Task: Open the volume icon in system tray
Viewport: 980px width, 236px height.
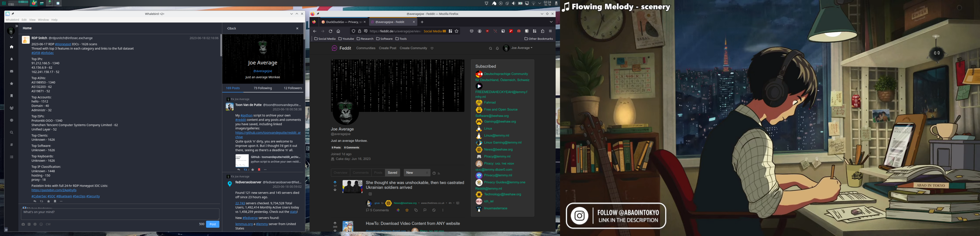Action: tap(514, 3)
